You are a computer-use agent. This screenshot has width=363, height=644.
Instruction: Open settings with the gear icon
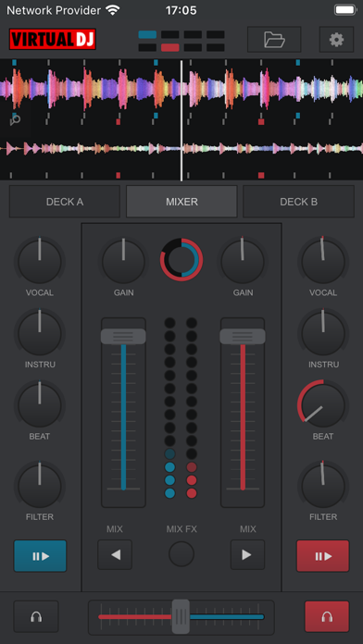tap(336, 40)
